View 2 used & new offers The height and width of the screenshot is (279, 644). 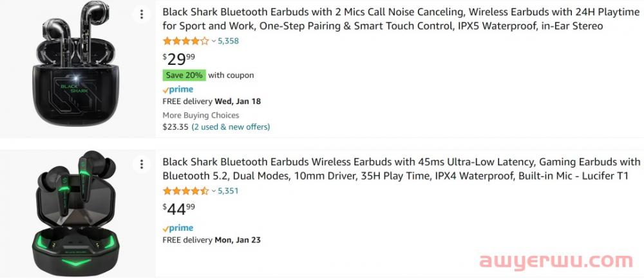pos(231,127)
